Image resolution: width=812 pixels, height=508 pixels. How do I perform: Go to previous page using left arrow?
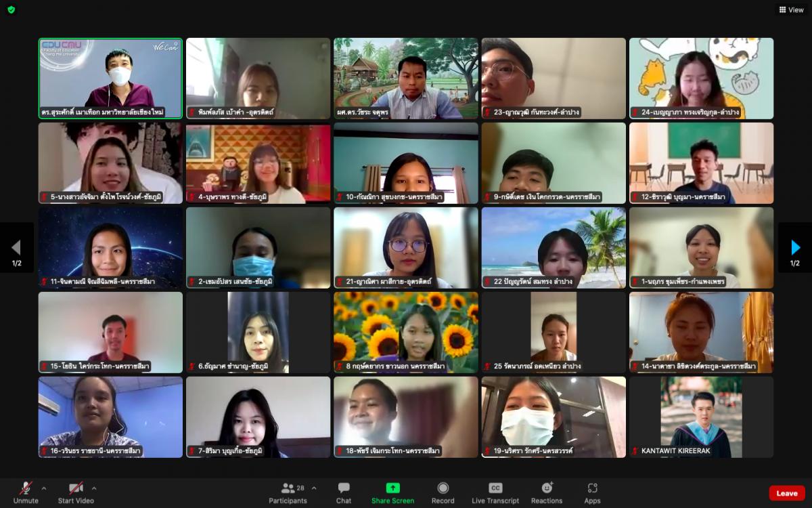click(x=16, y=247)
